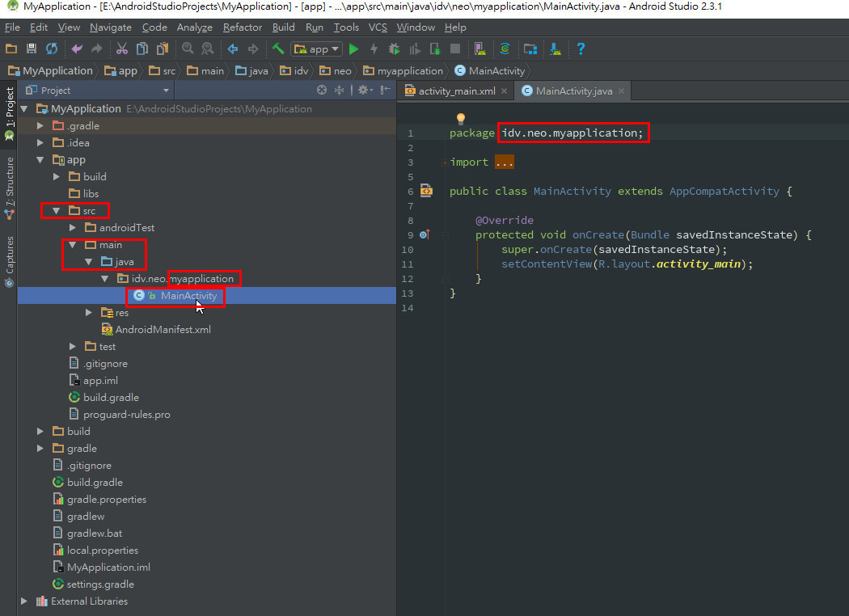Click Collapse All icon in Project panel

pos(339,90)
